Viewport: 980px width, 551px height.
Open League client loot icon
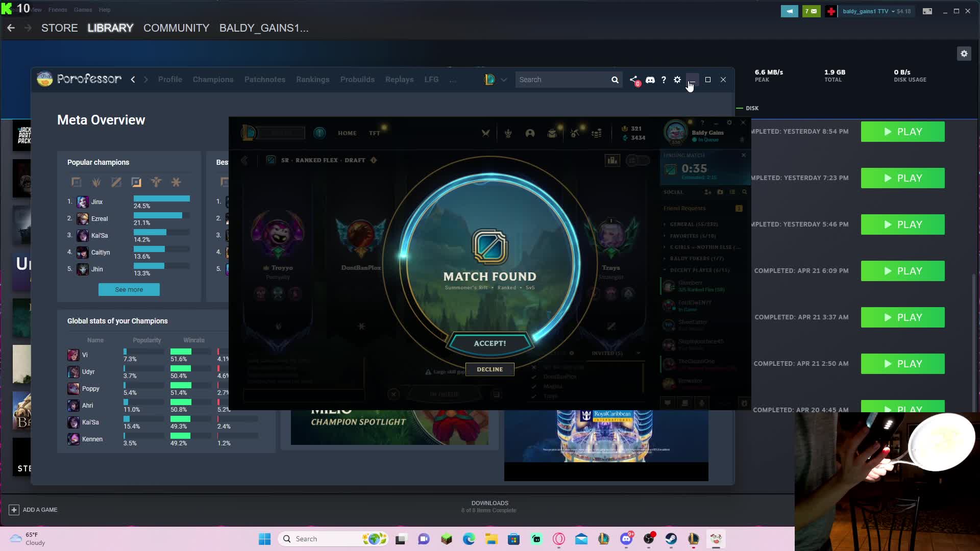click(574, 133)
